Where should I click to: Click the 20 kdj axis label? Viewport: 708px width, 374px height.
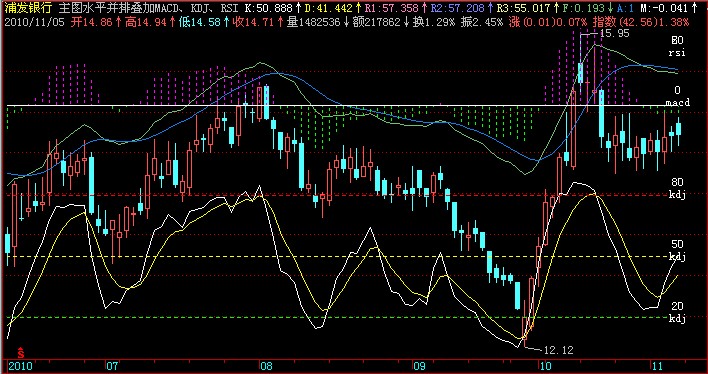pyautogui.click(x=677, y=313)
